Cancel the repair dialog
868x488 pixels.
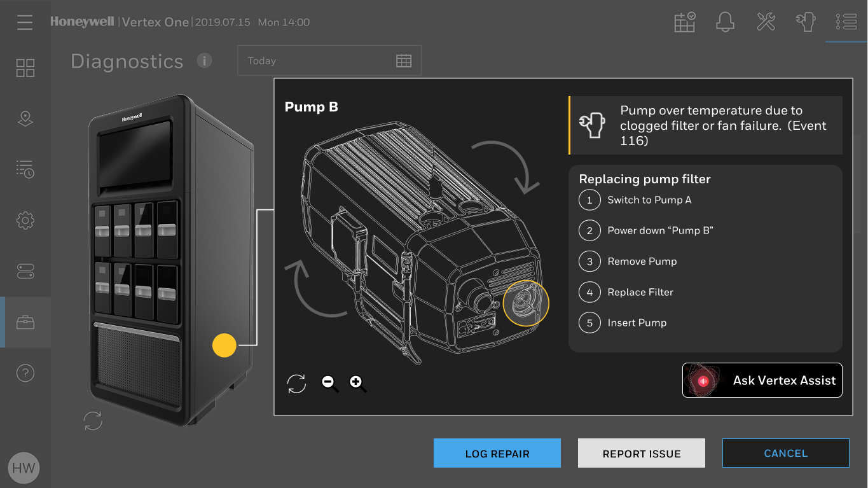pyautogui.click(x=786, y=453)
